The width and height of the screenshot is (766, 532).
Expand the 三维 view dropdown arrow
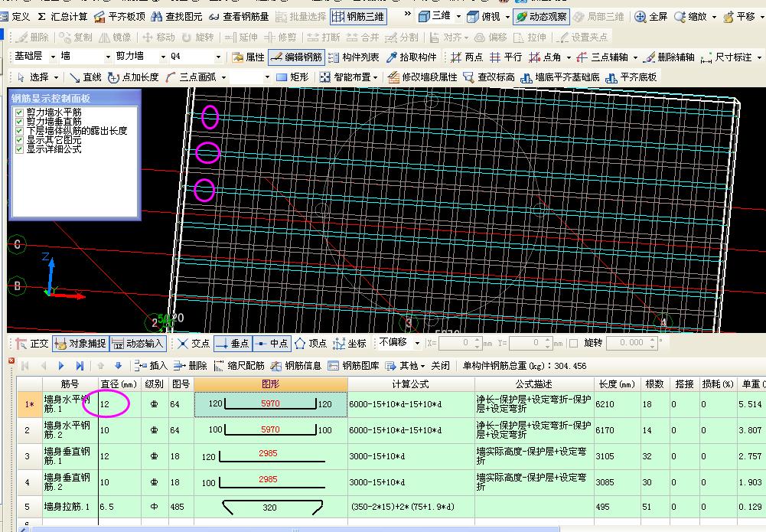pos(458,17)
